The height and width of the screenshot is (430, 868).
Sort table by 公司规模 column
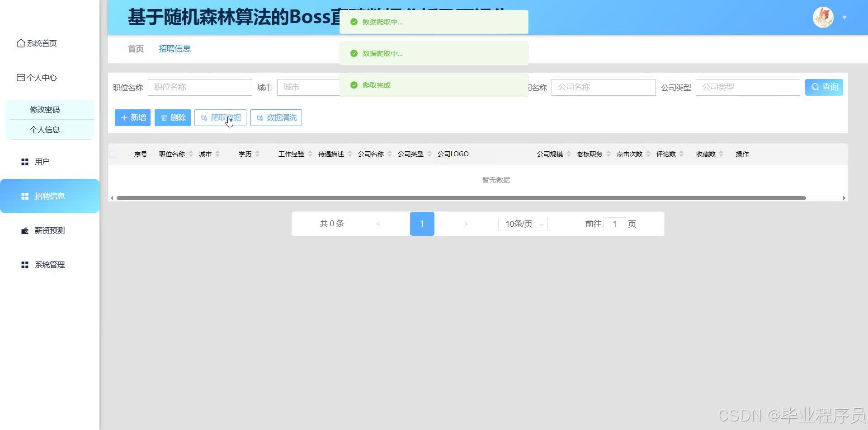point(569,154)
